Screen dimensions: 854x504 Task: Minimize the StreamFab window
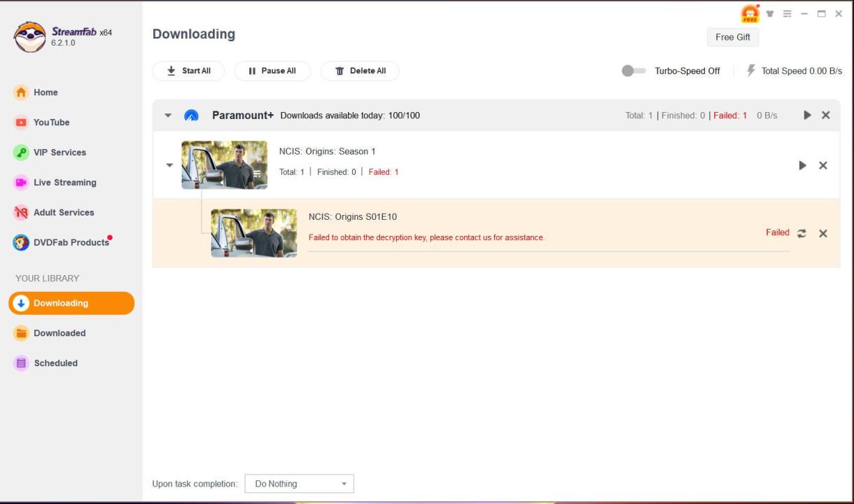click(x=804, y=13)
